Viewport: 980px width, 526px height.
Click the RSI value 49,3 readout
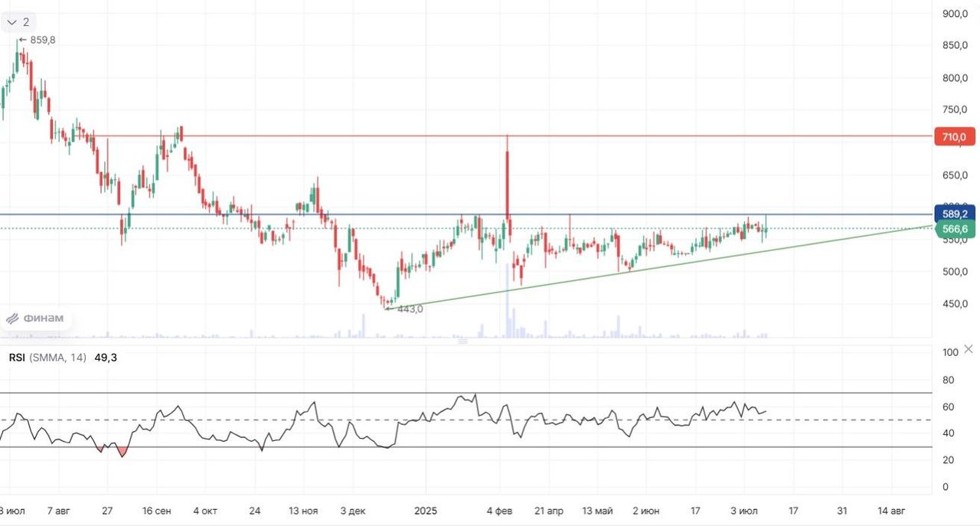(106, 358)
